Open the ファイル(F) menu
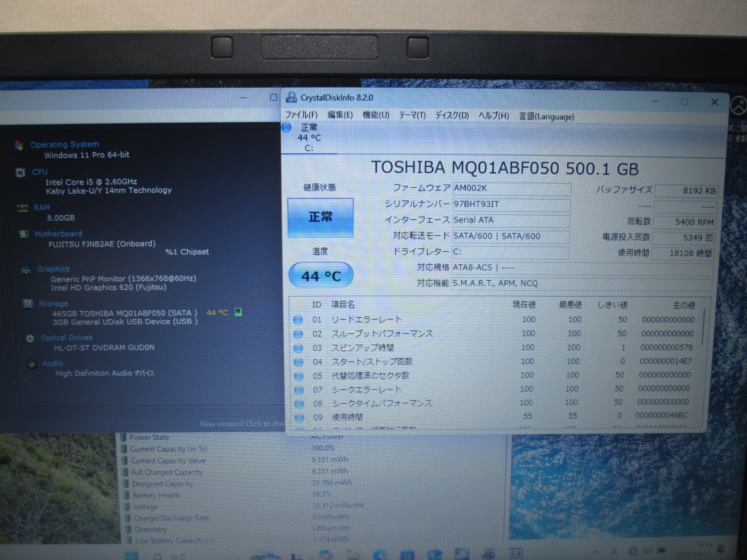 (x=301, y=115)
